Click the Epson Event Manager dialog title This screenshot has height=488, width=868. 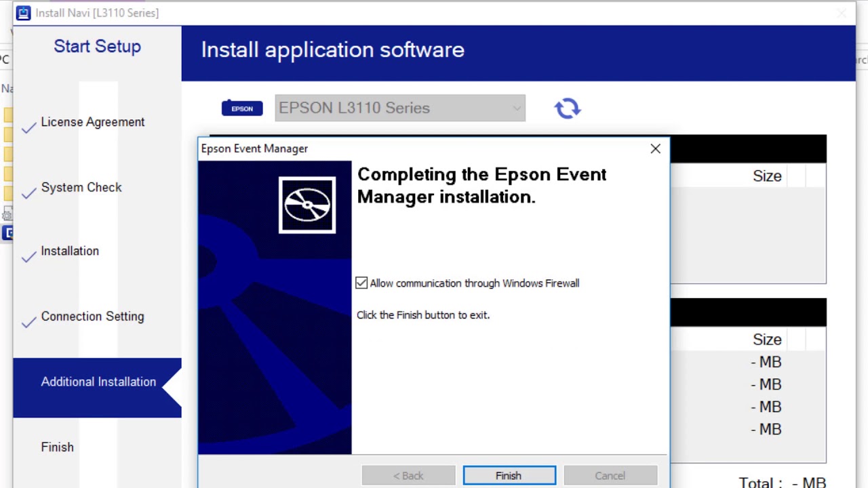254,148
